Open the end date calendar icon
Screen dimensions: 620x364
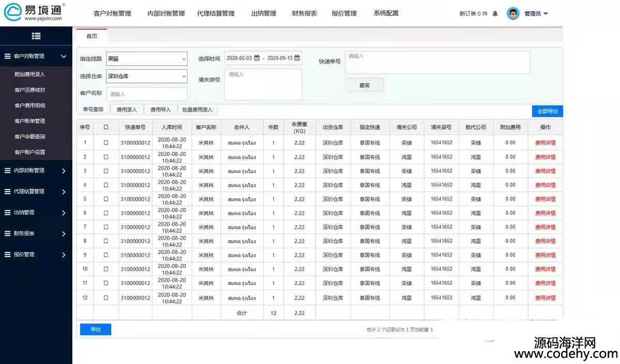[297, 58]
